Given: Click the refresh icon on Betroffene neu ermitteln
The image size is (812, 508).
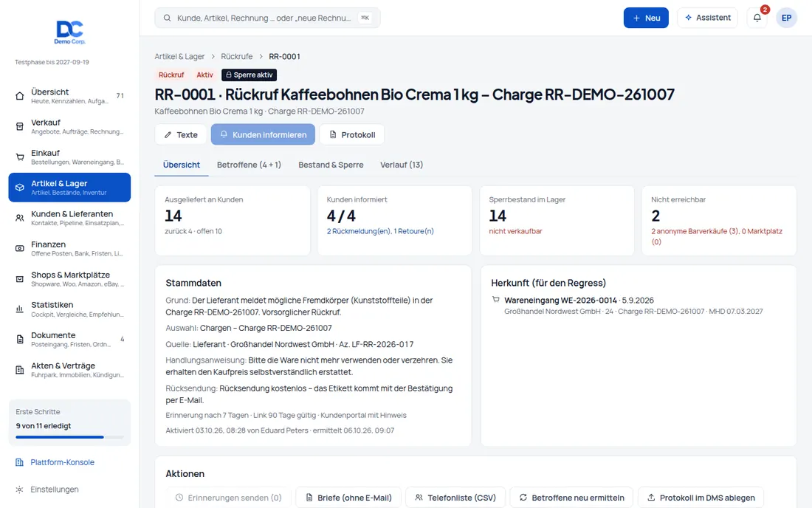Looking at the screenshot, I should point(523,498).
